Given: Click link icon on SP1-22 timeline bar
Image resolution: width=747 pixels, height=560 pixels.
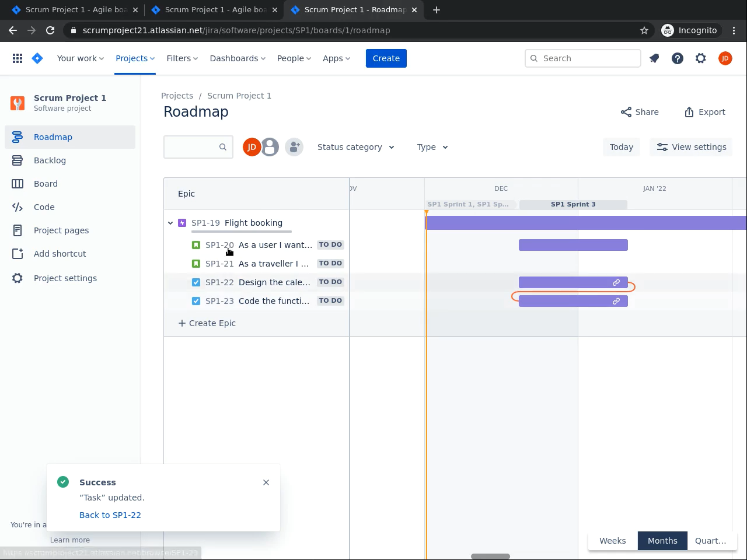Looking at the screenshot, I should tap(616, 282).
